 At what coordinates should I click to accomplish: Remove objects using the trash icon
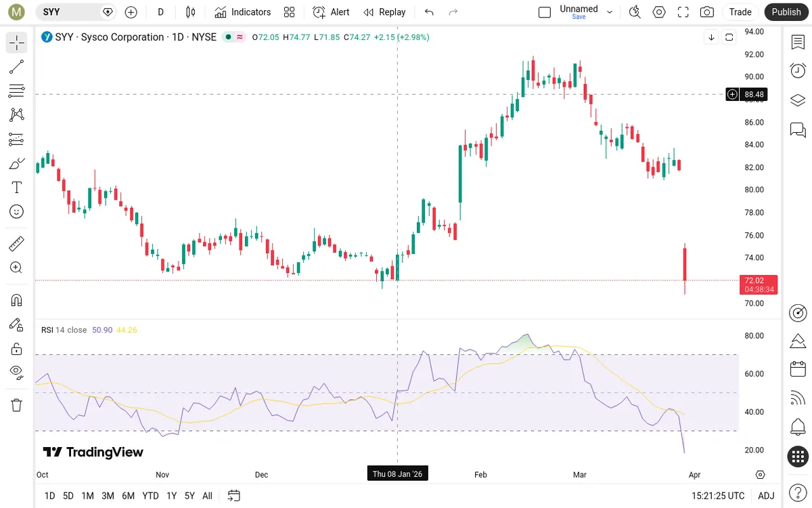click(17, 405)
